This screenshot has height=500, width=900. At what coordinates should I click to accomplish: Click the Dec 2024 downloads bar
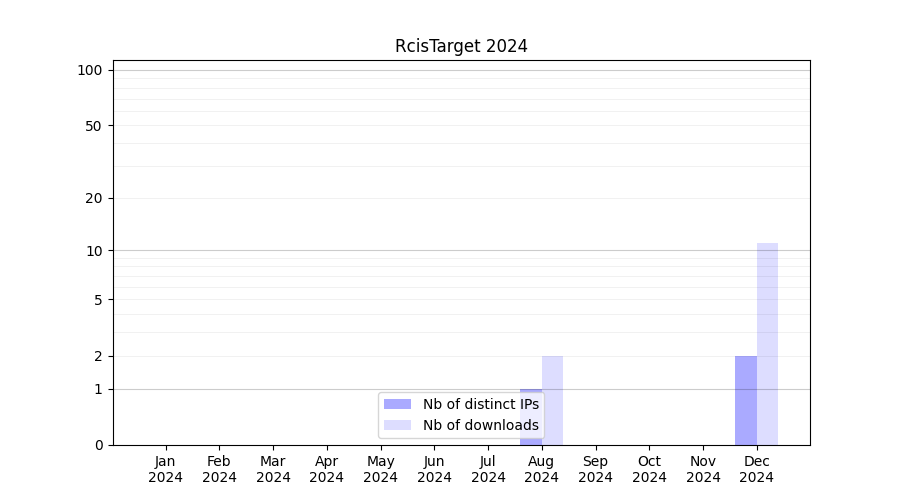767,344
